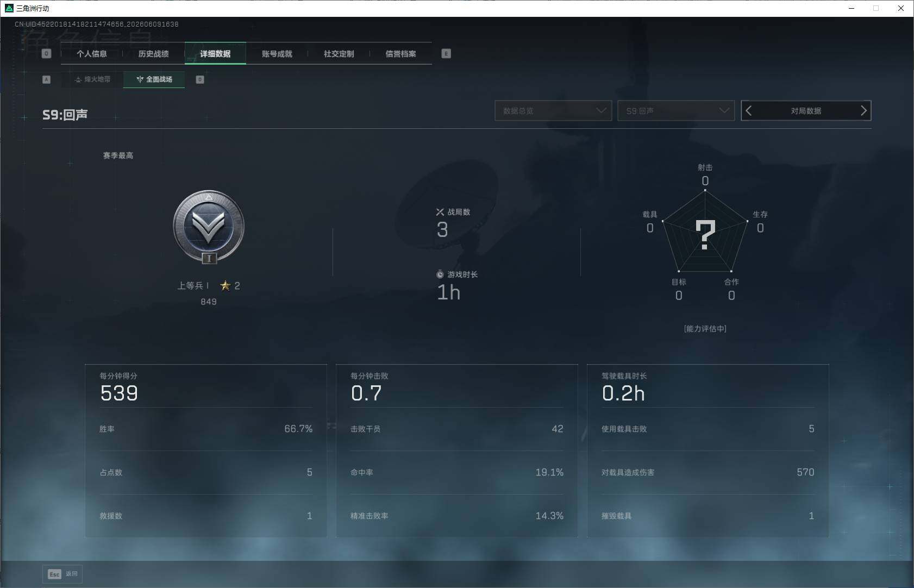Select the 全面战场 mode sub-tab

click(154, 79)
